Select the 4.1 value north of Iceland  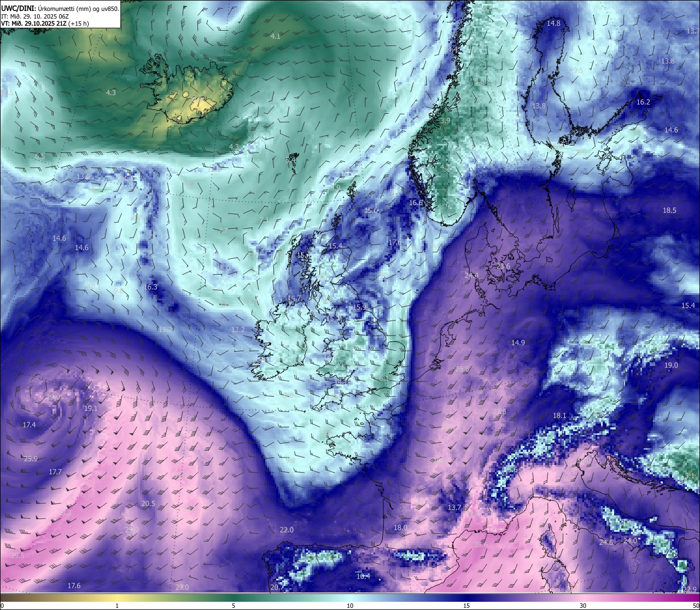(276, 36)
